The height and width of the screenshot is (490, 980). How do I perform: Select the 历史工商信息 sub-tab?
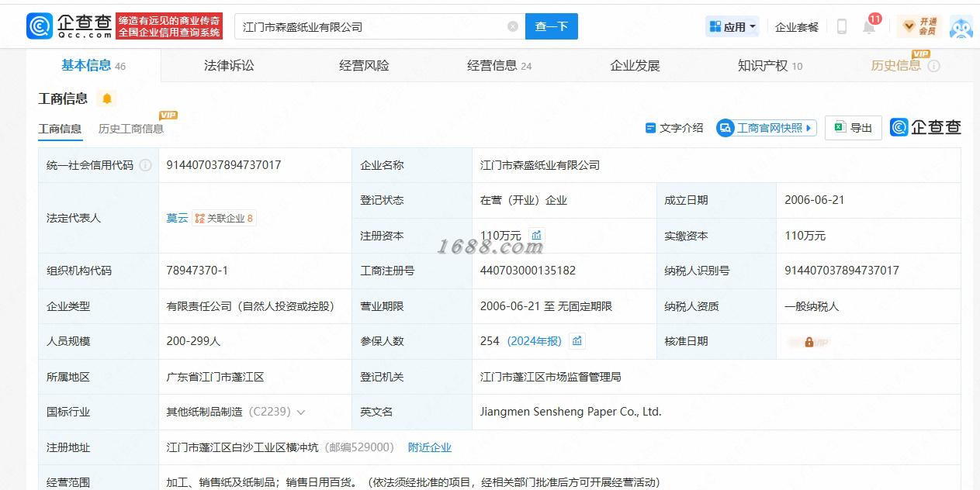[131, 129]
